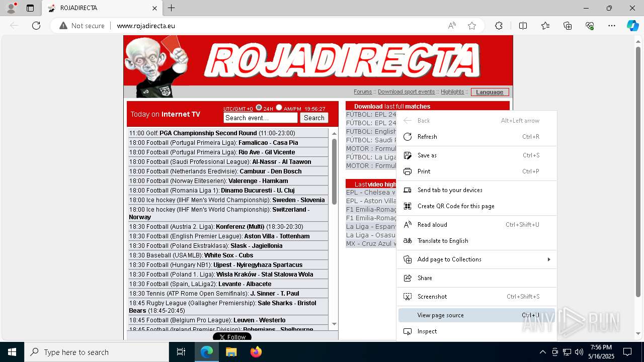Click the event list scrollbar thumb

coord(334,171)
